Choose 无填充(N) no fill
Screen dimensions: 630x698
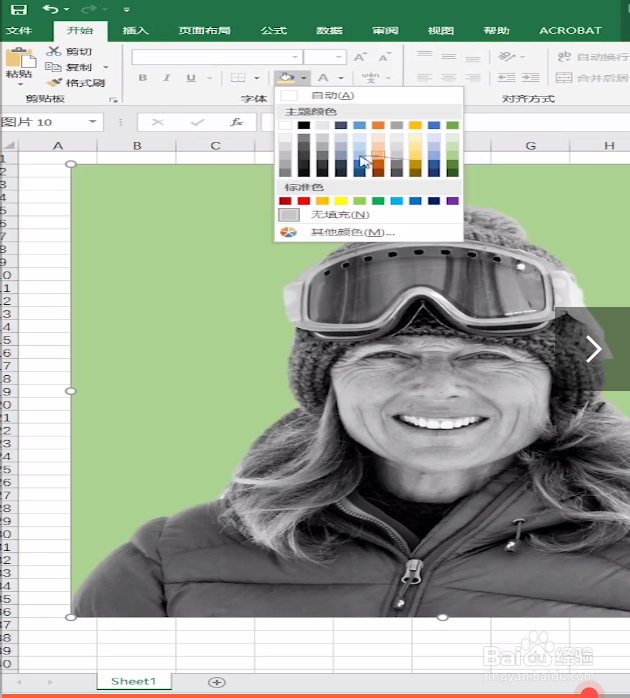[369, 215]
